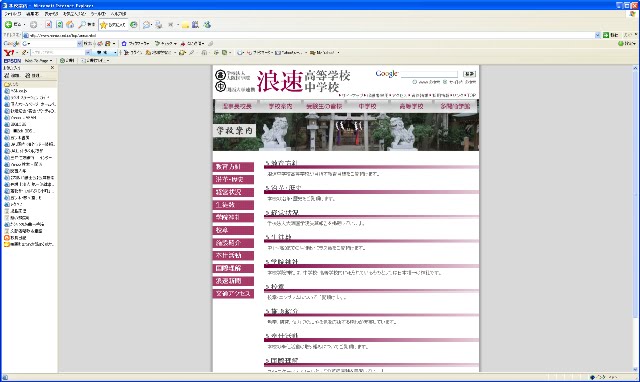Click the EPSON toolbar logo

click(x=12, y=60)
